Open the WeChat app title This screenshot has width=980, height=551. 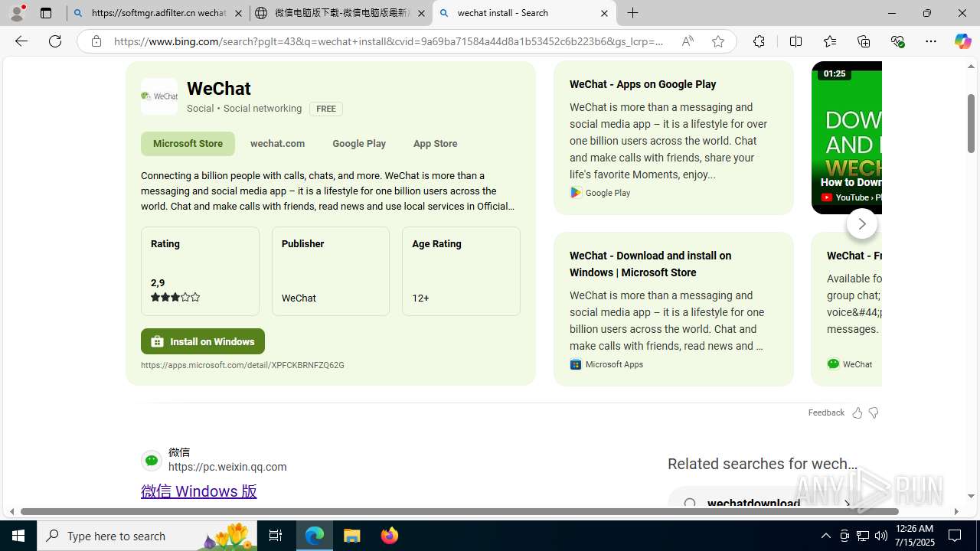pos(219,89)
